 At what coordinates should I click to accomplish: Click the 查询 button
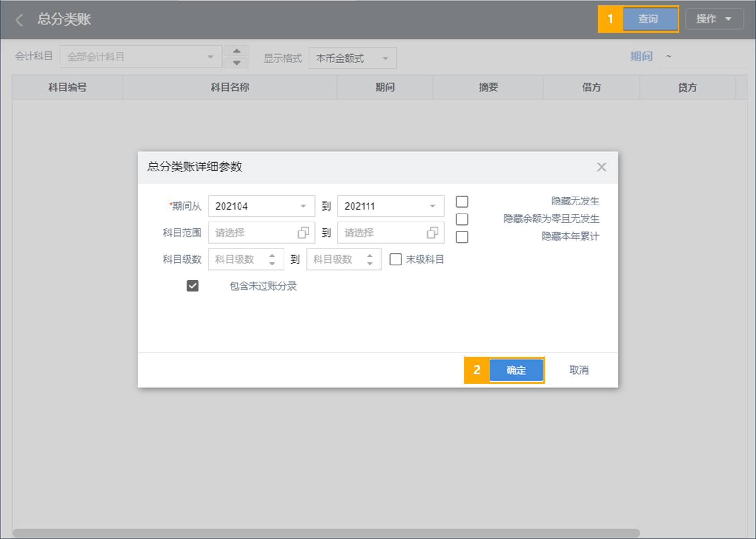click(651, 19)
